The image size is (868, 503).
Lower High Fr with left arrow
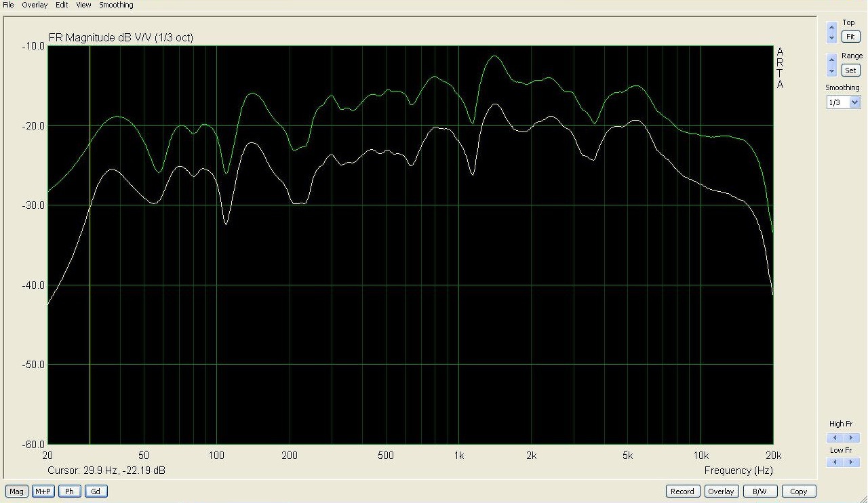tap(835, 438)
